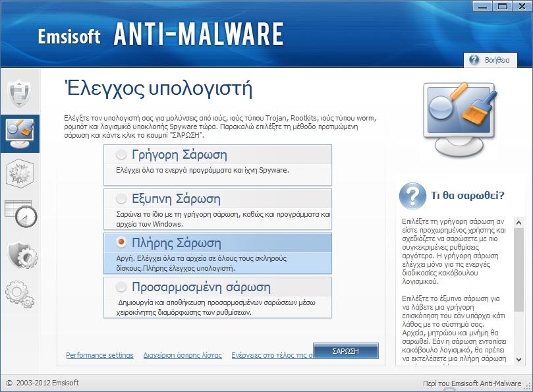Open Διαχείριση άσπρης λίστας link
The image size is (533, 392).
pyautogui.click(x=182, y=355)
